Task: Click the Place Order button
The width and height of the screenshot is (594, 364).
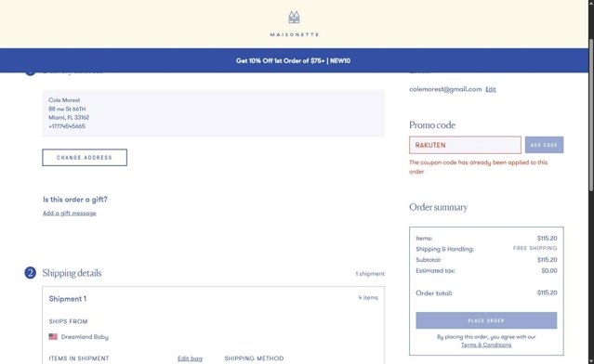Action: [486, 320]
